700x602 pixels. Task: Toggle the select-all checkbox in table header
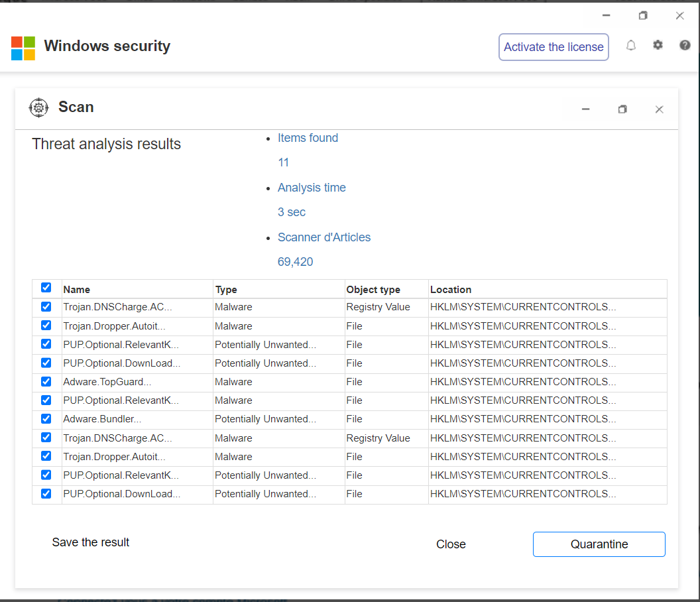pos(46,288)
